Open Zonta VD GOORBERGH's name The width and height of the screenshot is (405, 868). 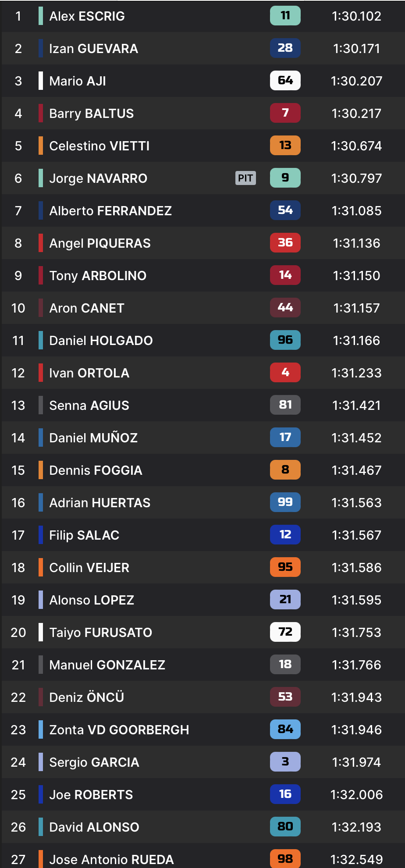119,729
